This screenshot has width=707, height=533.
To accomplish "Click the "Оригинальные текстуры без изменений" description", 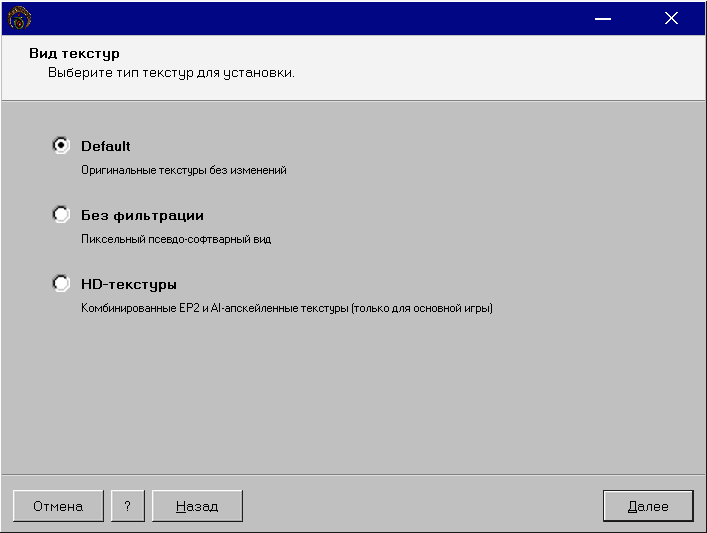I will pyautogui.click(x=184, y=170).
